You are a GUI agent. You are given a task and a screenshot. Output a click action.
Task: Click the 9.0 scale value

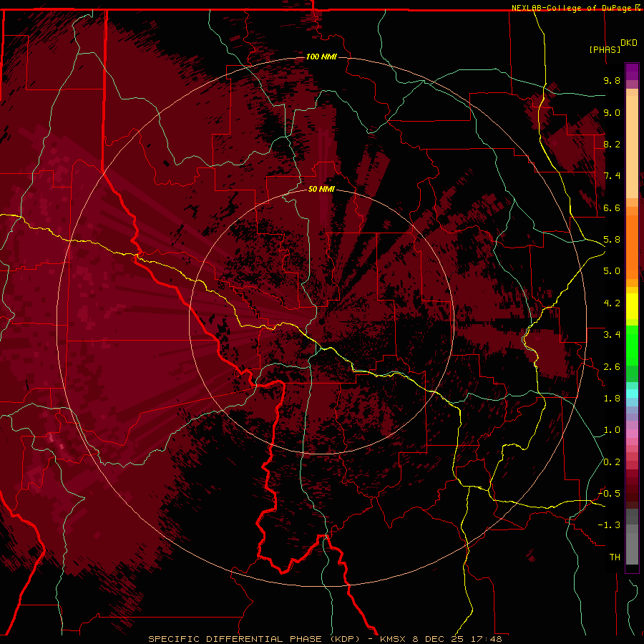612,112
